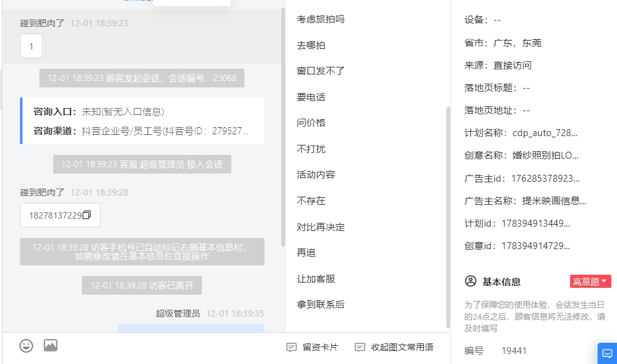617x364 pixels.
Task: Click the 访客已离开 system notice
Action: coord(142,285)
